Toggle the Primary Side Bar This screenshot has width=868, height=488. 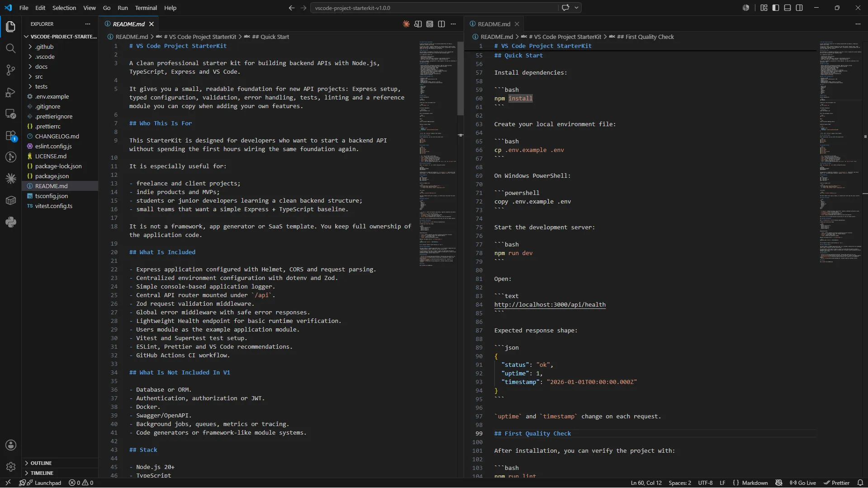(x=776, y=8)
